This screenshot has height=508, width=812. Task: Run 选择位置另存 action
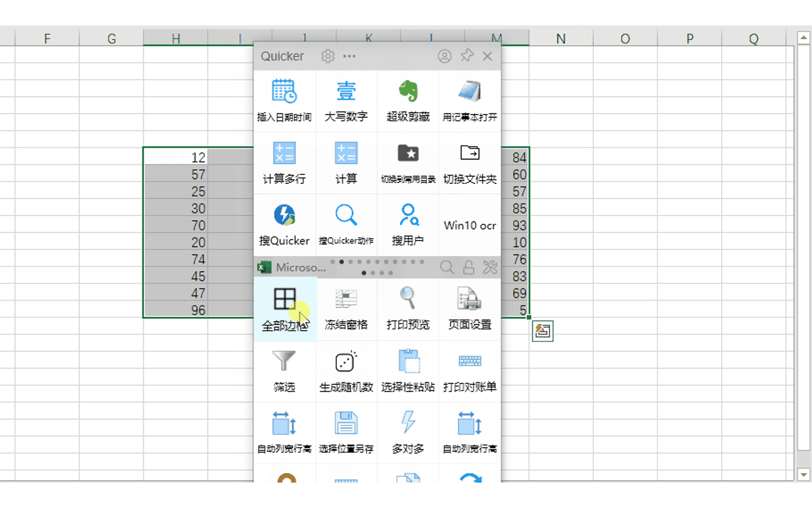click(x=346, y=433)
